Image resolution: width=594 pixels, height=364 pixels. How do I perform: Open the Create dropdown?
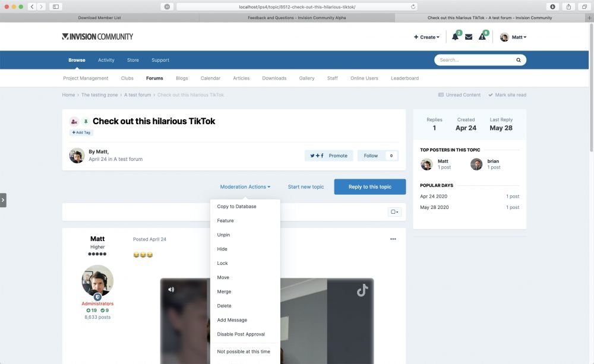click(426, 37)
